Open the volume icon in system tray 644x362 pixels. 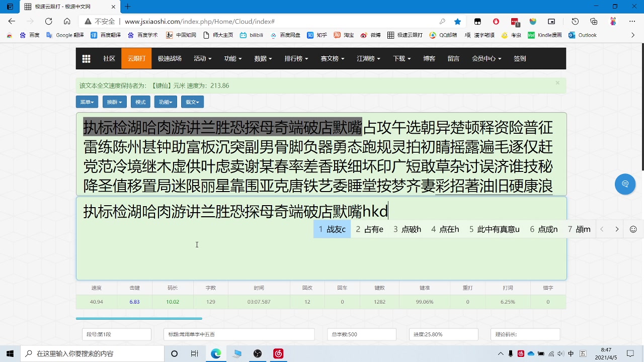(560, 353)
